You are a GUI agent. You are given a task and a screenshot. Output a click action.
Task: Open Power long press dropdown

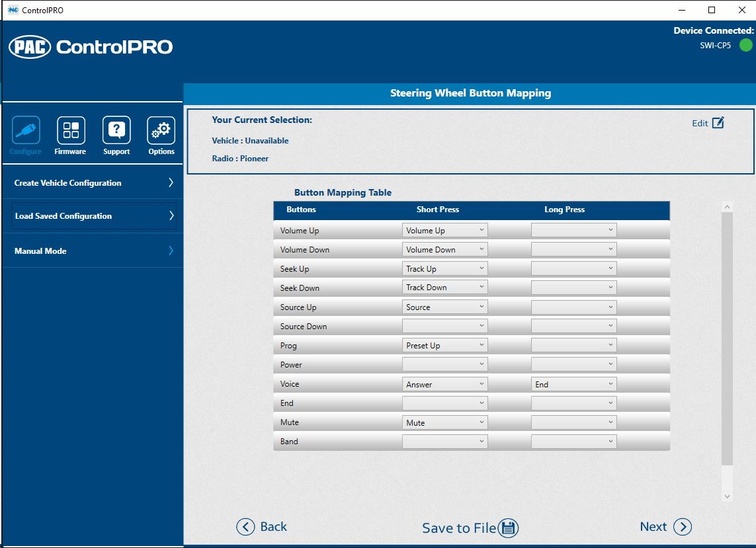(x=573, y=364)
